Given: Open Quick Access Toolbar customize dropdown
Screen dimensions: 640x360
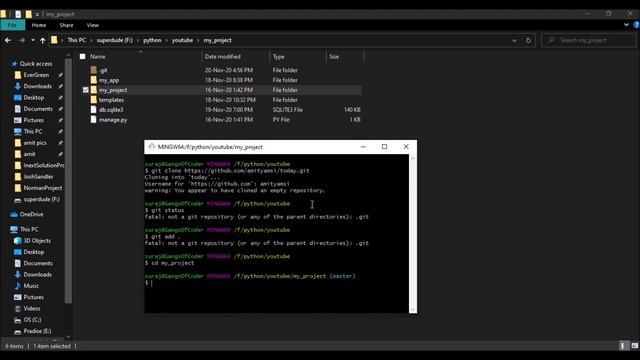Looking at the screenshot, I should (x=37, y=14).
